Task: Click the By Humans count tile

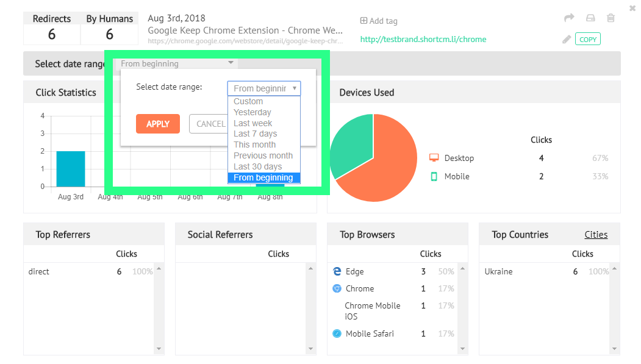Action: coord(110,28)
